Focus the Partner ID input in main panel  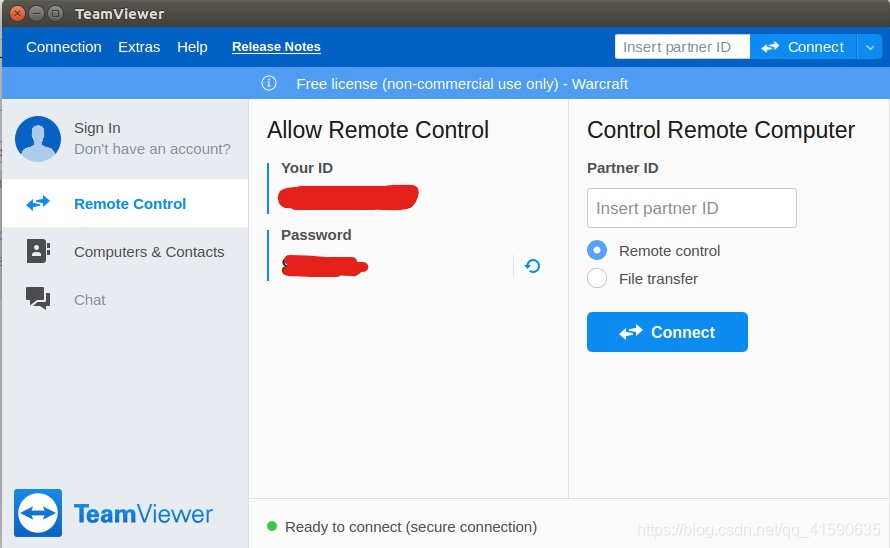click(x=691, y=208)
